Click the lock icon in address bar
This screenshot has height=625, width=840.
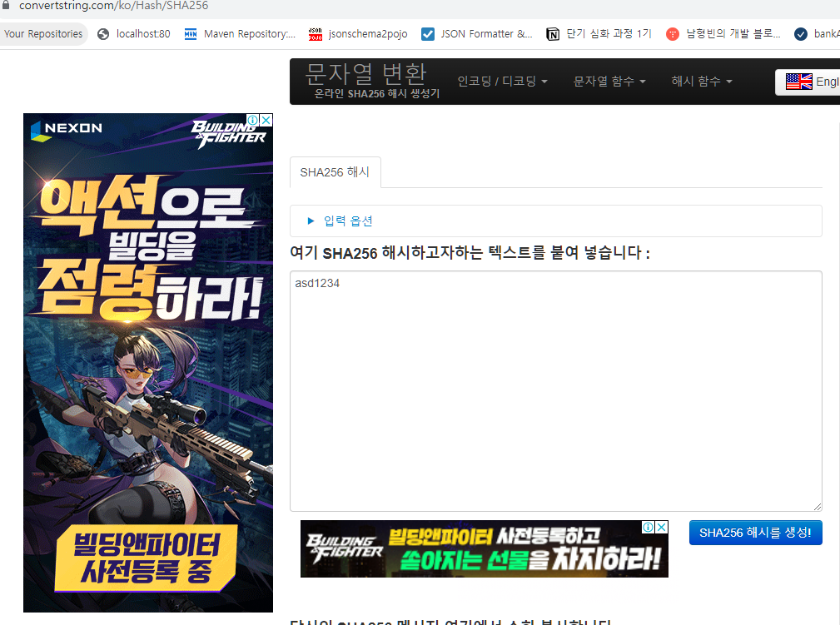pyautogui.click(x=5, y=5)
